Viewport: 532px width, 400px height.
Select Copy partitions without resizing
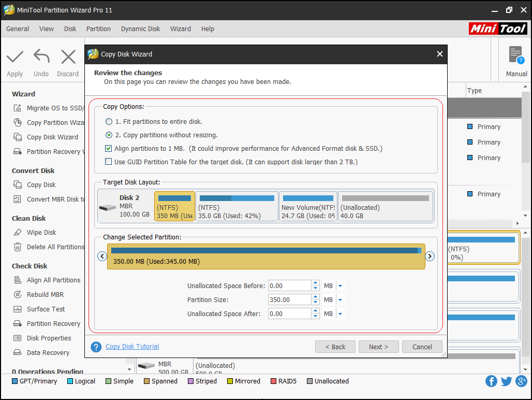[x=109, y=135]
